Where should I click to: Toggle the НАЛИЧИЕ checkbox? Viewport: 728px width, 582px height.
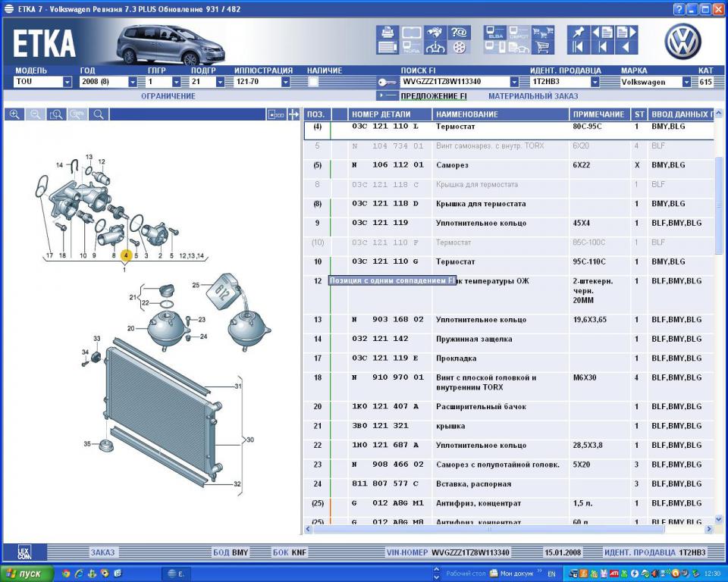tap(313, 82)
